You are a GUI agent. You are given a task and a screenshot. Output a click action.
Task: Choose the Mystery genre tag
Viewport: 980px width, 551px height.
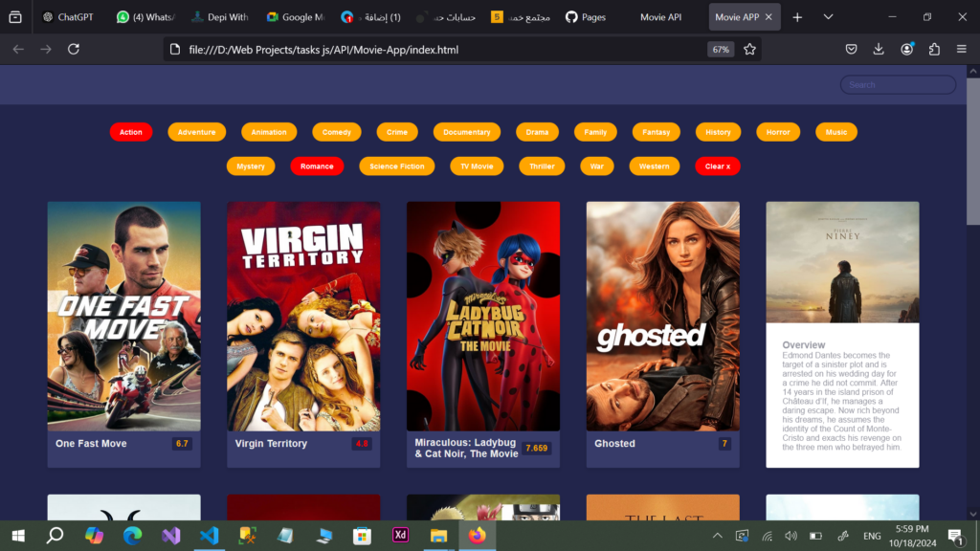pyautogui.click(x=251, y=166)
